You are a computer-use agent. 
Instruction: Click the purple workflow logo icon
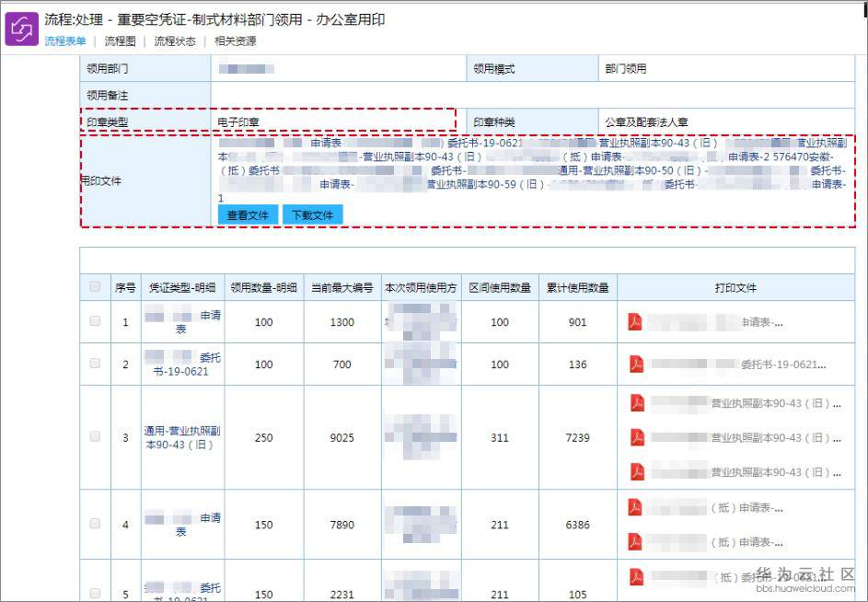coord(21,29)
